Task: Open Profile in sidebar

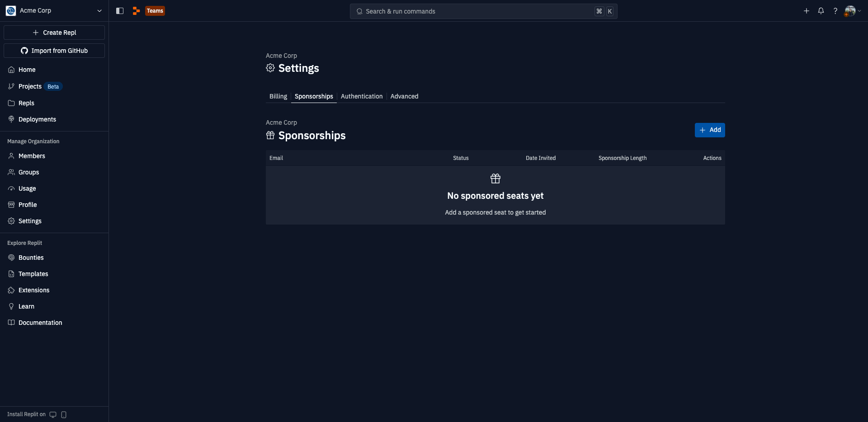Action: point(54,205)
